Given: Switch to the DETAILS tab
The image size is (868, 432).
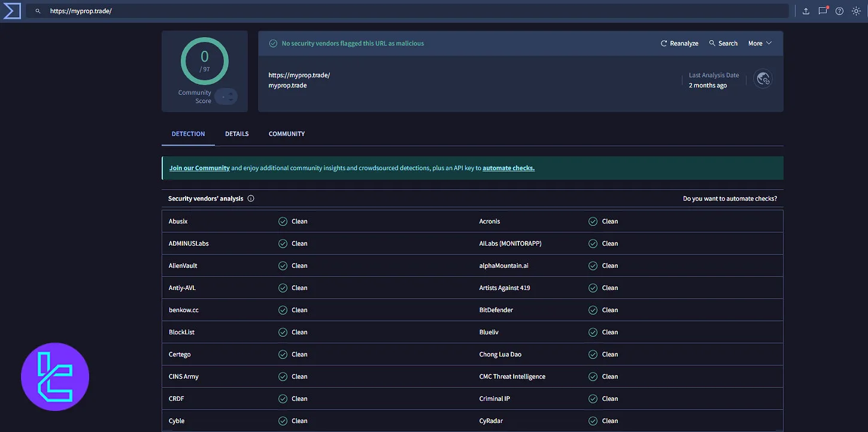Looking at the screenshot, I should coord(236,134).
